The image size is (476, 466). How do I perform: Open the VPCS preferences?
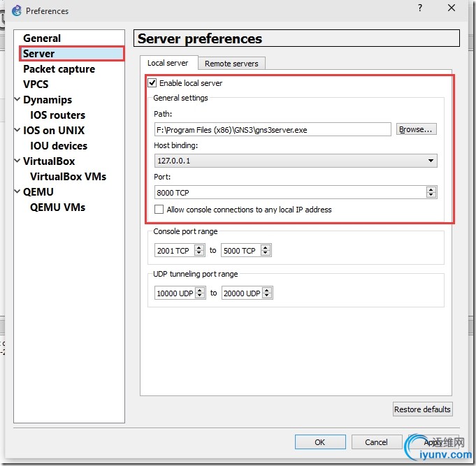(x=36, y=84)
